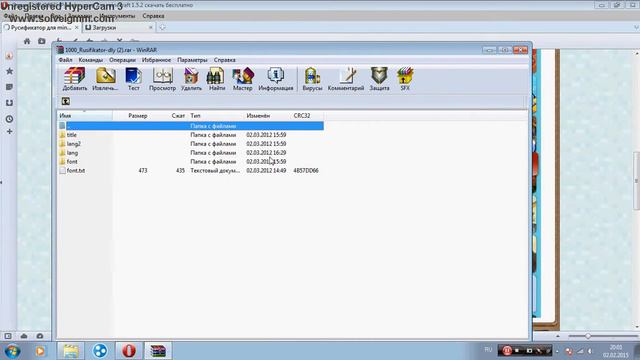Click the WinRAR taskbar icon
Image resolution: width=640 pixels, height=360 pixels.
(158, 351)
